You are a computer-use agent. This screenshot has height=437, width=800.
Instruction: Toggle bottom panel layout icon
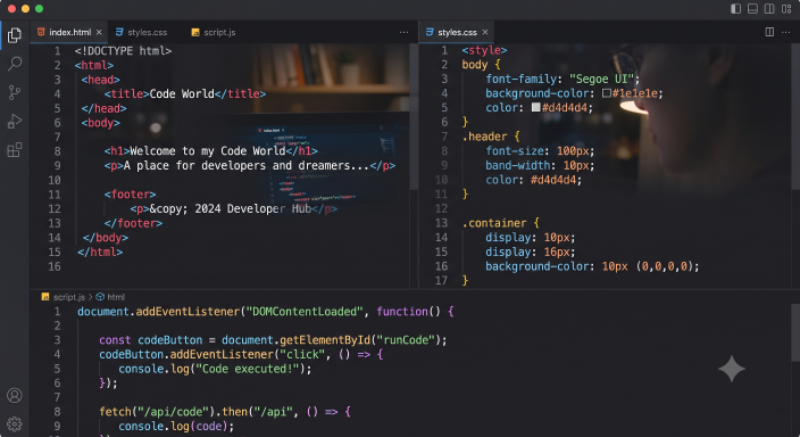(753, 9)
